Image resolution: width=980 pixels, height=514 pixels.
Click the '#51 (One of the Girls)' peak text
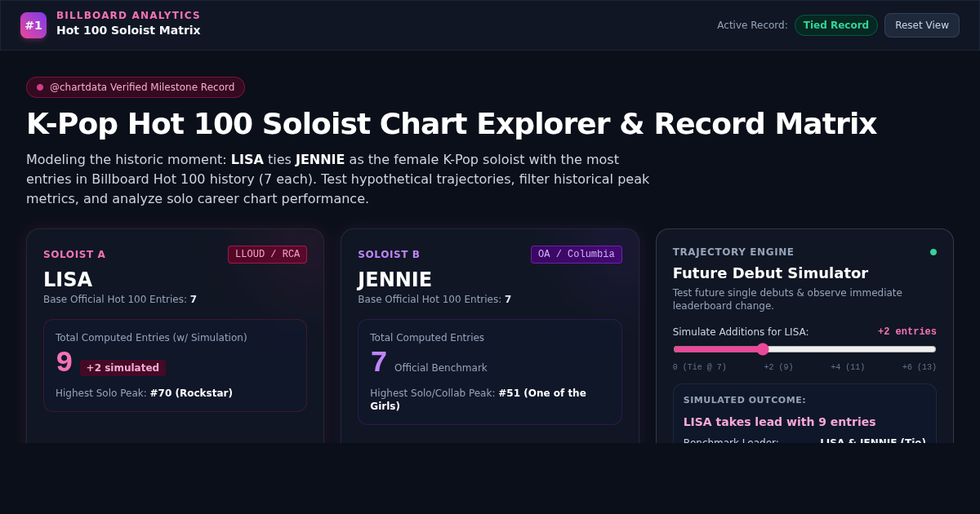tap(478, 400)
